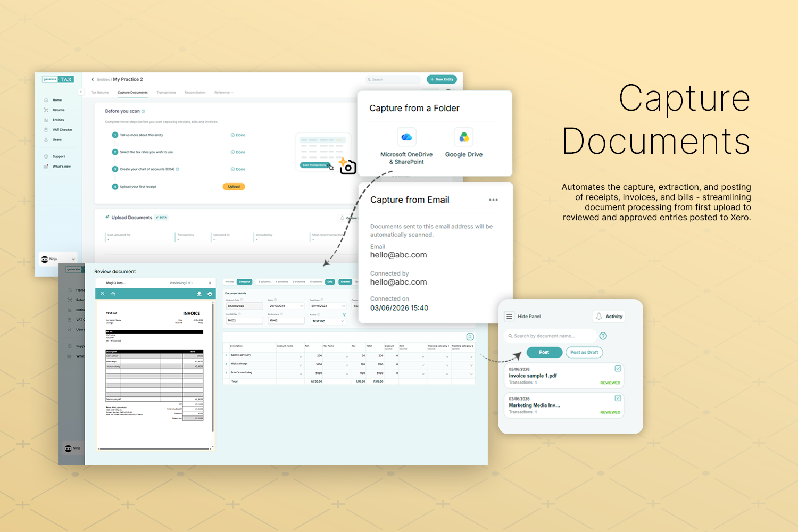Open the Date field calendar icon

point(301,306)
